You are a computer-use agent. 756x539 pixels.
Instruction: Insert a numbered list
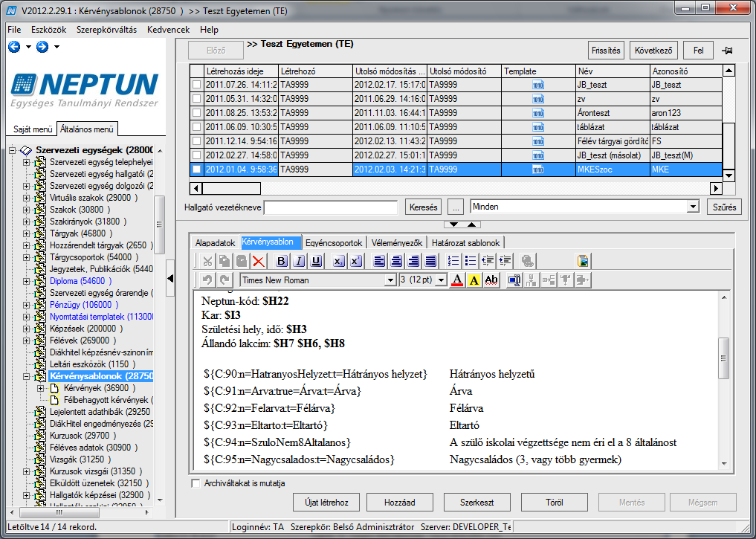(x=453, y=261)
